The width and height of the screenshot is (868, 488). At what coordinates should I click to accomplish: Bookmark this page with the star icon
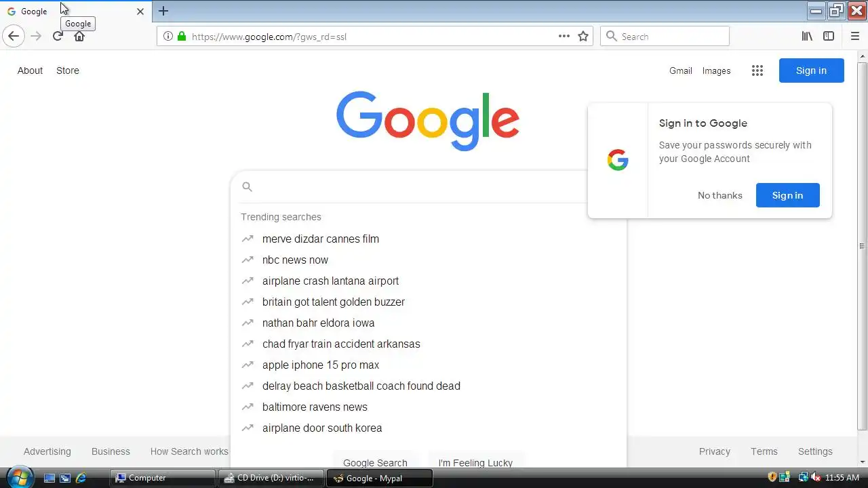pyautogui.click(x=583, y=37)
